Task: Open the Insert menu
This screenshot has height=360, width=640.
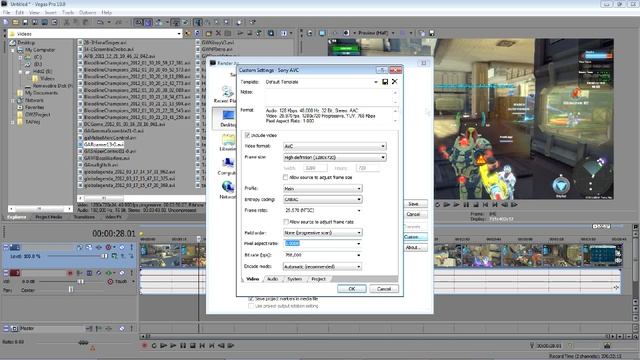Action: click(51, 13)
